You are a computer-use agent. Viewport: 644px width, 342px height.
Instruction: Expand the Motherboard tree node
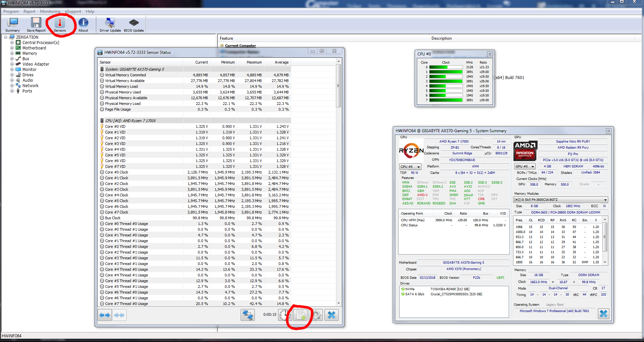[12, 48]
